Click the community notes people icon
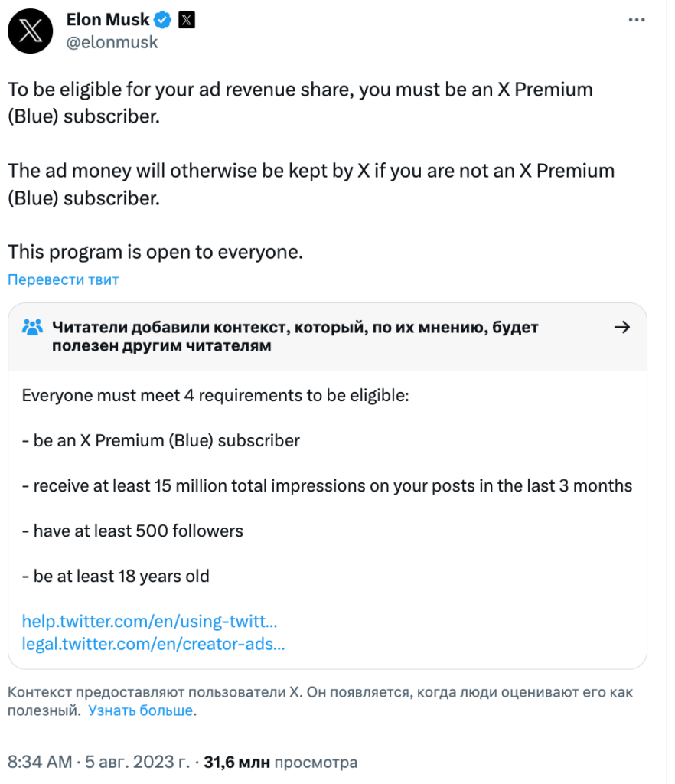Viewport: 675px width, 784px height. [x=32, y=328]
